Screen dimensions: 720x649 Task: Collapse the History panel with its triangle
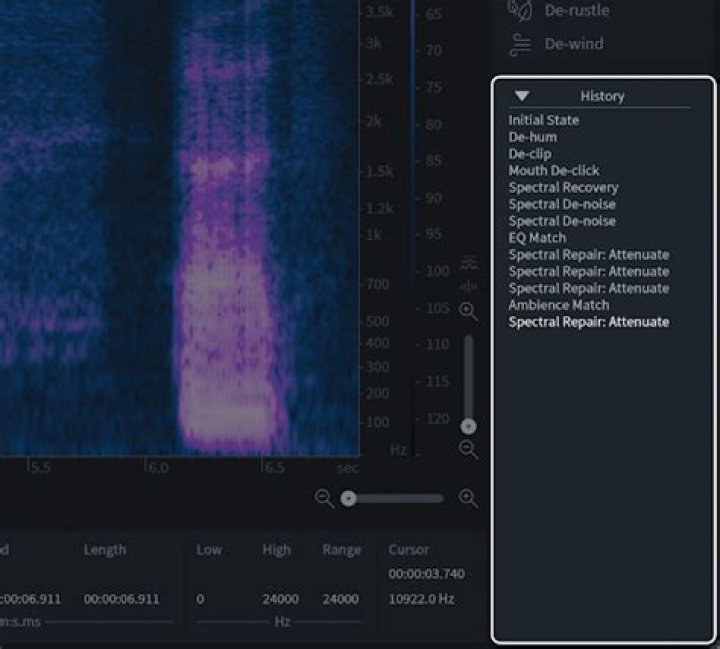pos(522,96)
